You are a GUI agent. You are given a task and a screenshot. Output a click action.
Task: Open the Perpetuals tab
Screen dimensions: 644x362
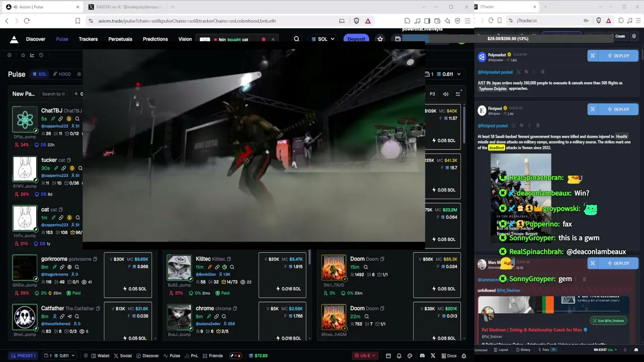[x=120, y=39]
